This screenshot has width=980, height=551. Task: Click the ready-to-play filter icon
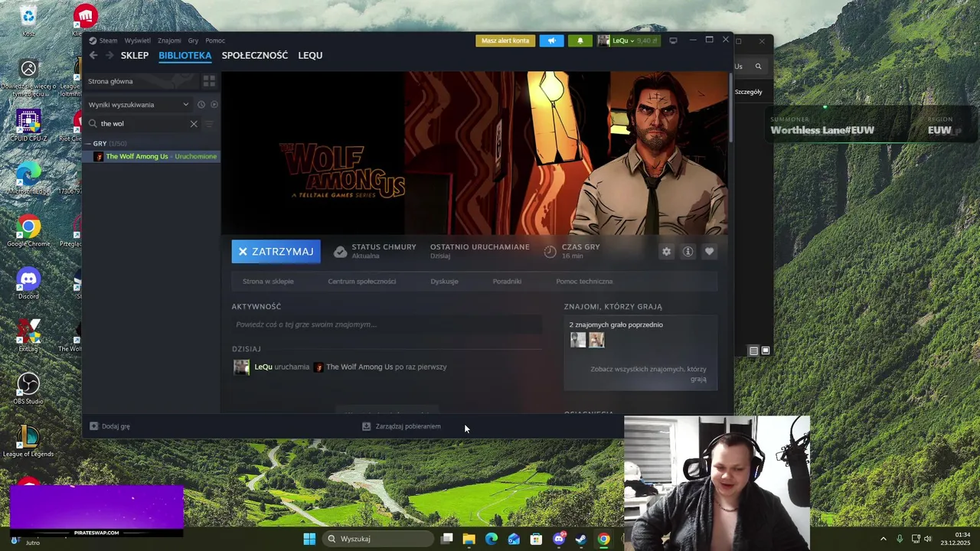pyautogui.click(x=214, y=105)
